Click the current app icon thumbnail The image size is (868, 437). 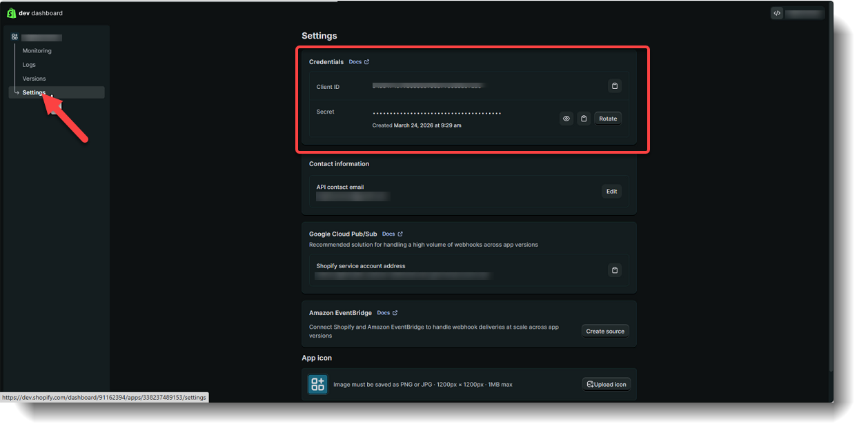pos(318,385)
